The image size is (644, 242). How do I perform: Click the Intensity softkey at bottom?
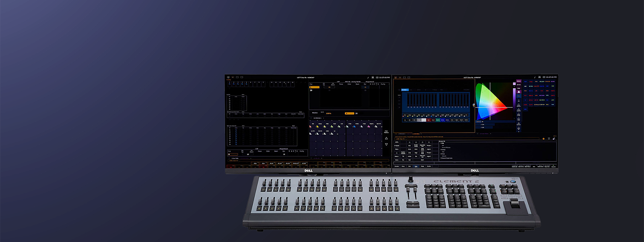396,166
